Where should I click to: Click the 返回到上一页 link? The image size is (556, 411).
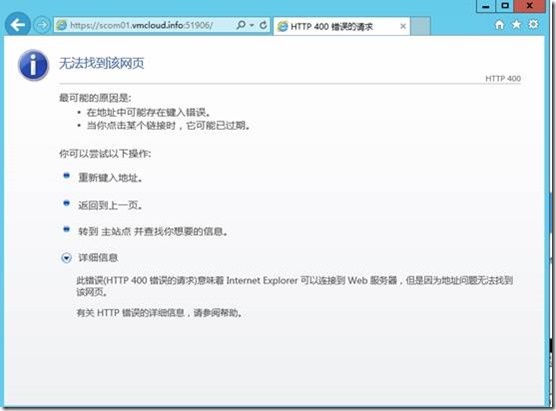tap(110, 205)
